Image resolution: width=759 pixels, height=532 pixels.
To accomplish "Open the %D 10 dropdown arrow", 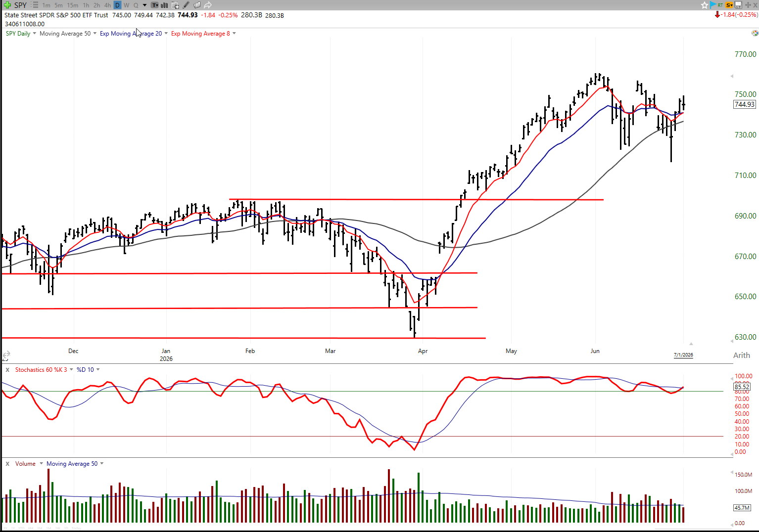I will (x=98, y=369).
